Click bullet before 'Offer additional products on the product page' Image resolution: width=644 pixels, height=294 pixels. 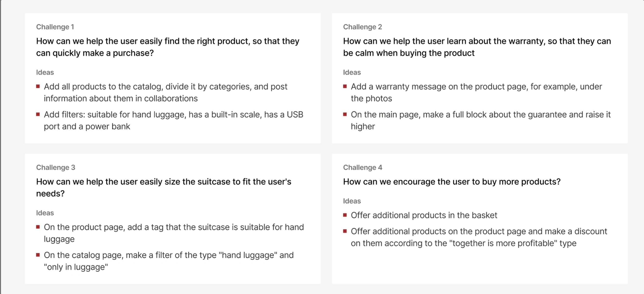point(345,231)
